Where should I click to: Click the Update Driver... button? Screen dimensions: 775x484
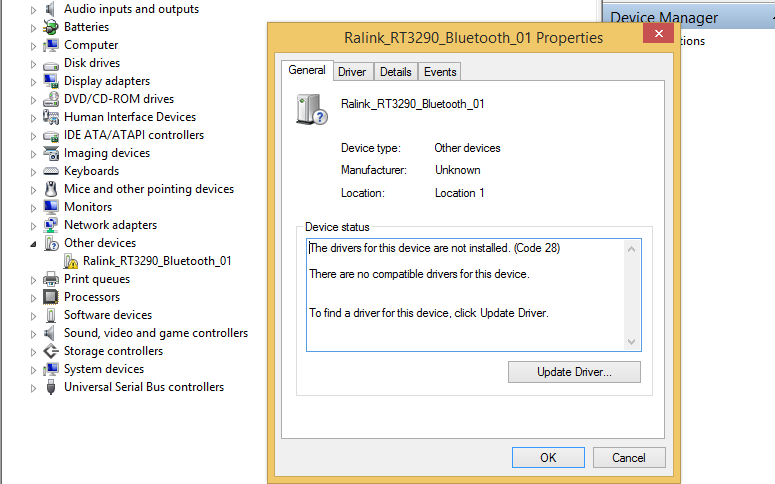574,372
